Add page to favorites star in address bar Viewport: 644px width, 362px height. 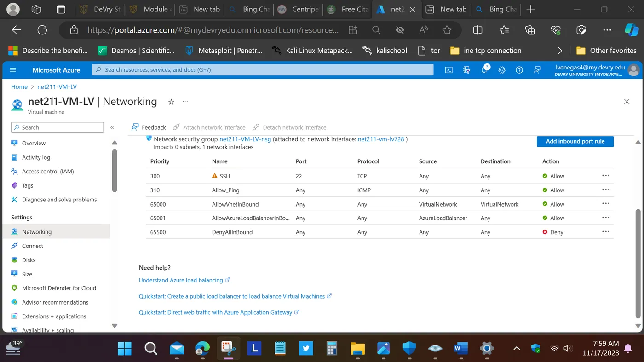[x=447, y=30]
